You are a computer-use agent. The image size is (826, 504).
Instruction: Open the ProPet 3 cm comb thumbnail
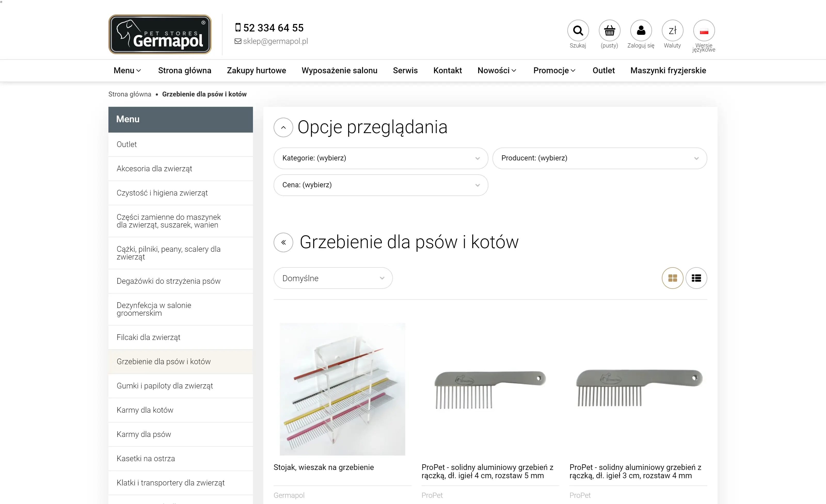coord(638,389)
